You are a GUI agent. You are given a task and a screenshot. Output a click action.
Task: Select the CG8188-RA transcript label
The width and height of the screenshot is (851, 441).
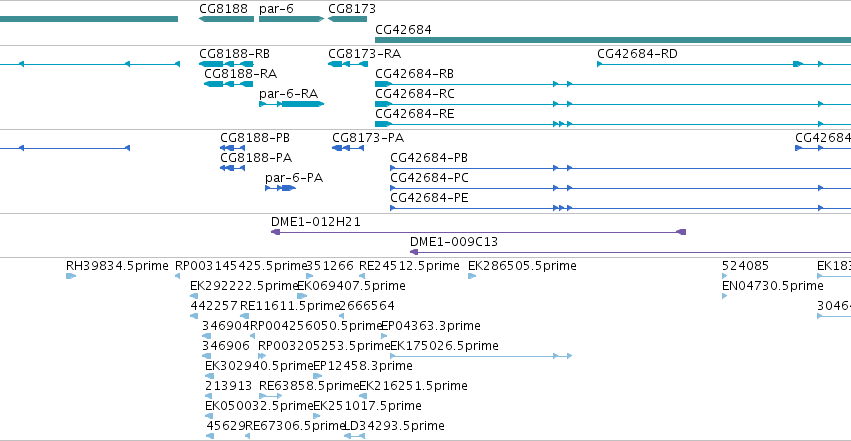(x=240, y=74)
